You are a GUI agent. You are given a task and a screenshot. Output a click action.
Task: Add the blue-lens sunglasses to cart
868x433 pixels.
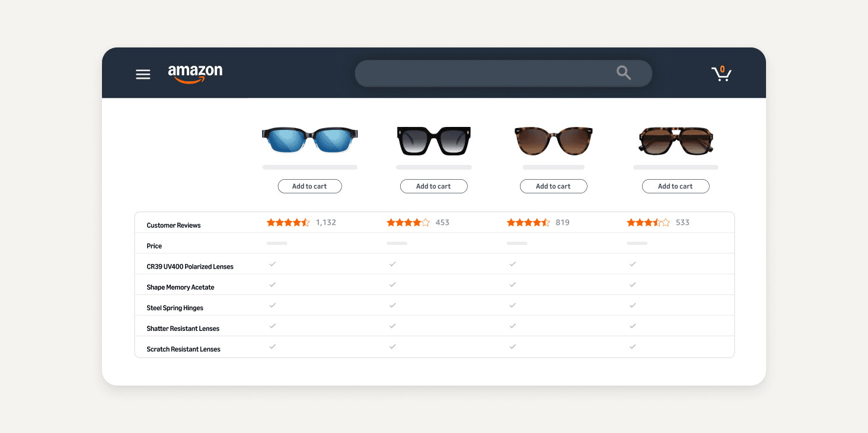point(310,186)
